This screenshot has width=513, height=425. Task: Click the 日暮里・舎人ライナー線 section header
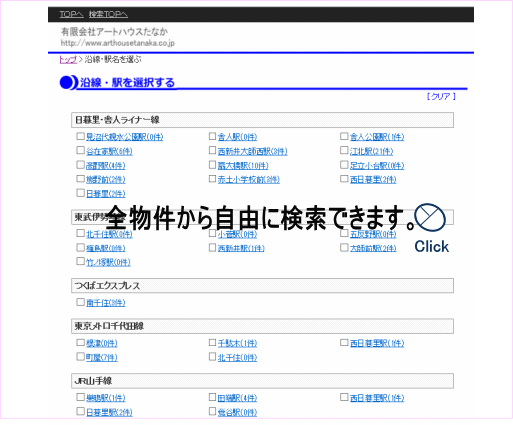pyautogui.click(x=262, y=120)
